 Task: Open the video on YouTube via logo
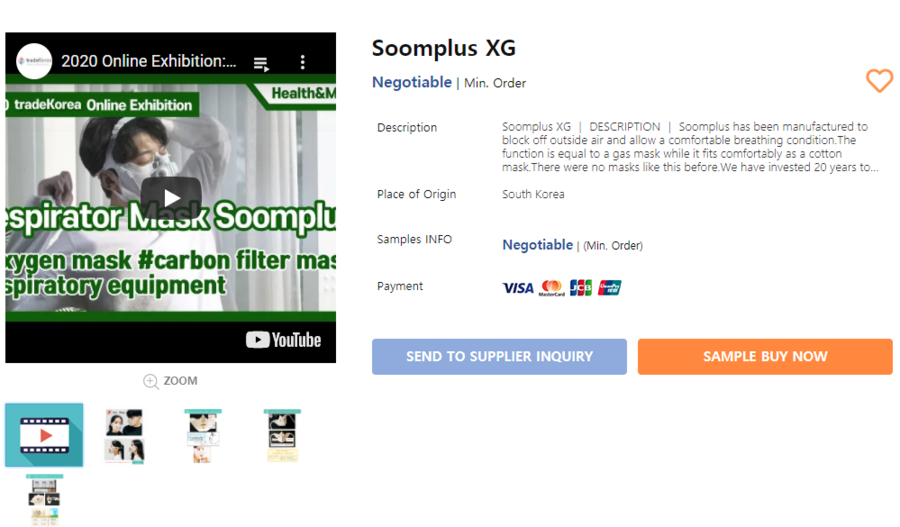(284, 340)
